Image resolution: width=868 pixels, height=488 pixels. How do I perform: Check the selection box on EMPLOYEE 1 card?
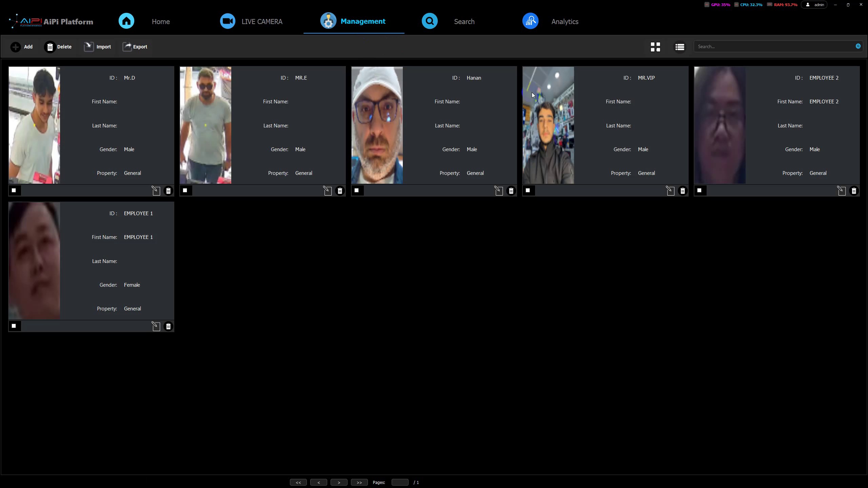pos(14,326)
